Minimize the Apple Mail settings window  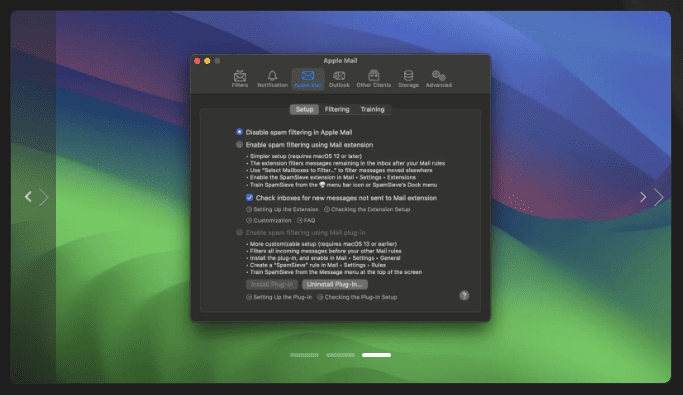[207, 61]
